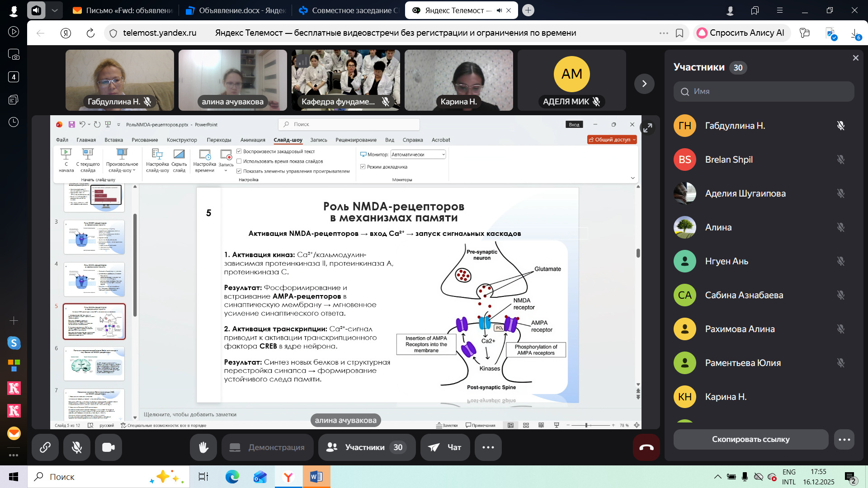Screen dimensions: 868x488
Task: Mute sound on Telemost tab
Action: [499, 10]
